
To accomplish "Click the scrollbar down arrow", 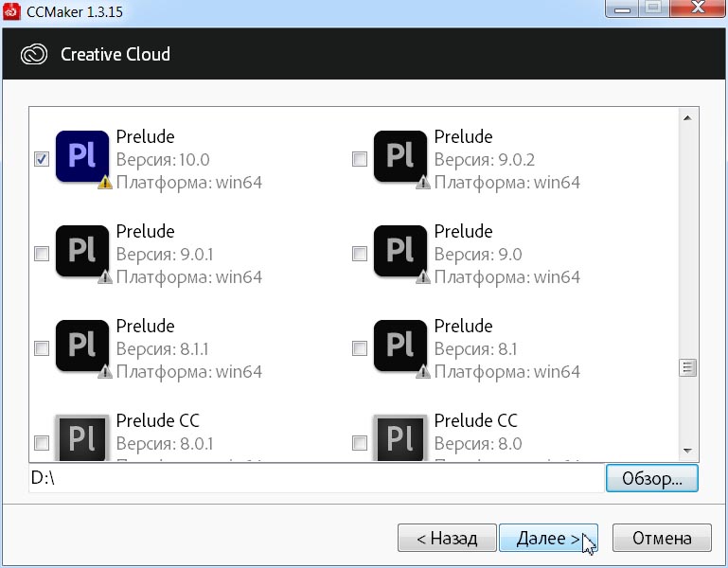I will (x=687, y=451).
